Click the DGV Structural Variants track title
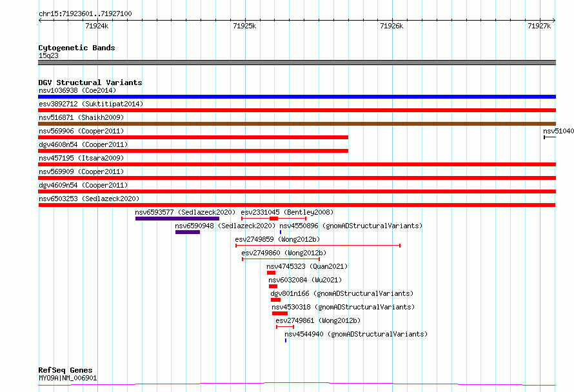The height and width of the screenshot is (392, 574). coord(90,83)
